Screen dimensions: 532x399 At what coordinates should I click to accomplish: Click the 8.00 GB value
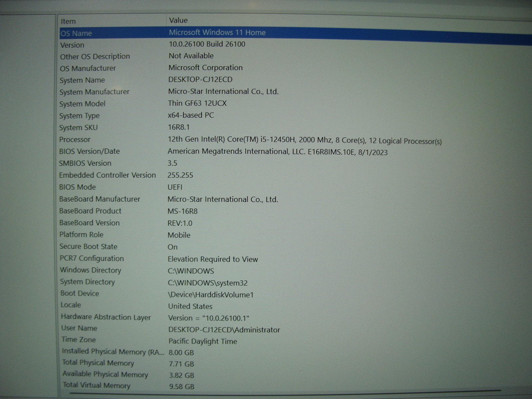tap(181, 353)
